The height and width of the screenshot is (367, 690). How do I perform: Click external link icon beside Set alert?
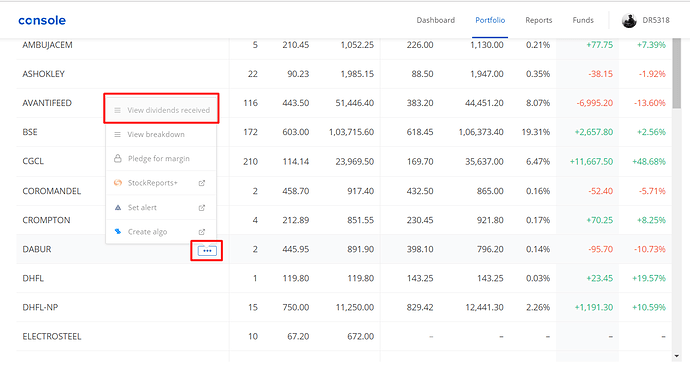[x=202, y=208]
